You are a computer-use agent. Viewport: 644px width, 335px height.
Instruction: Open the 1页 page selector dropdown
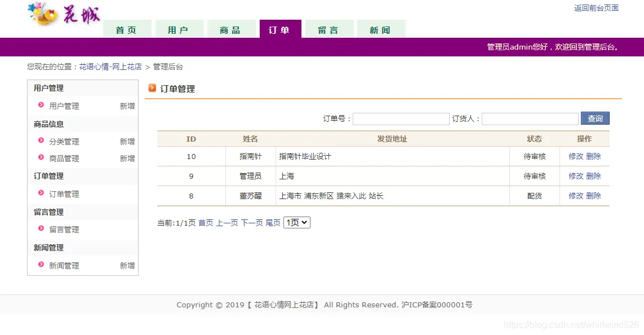pyautogui.click(x=297, y=222)
